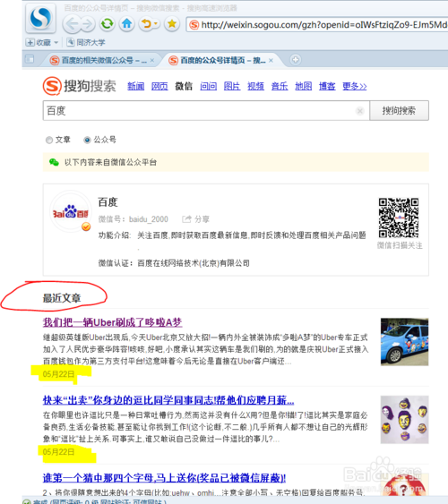Open the cartoon faces article thumbnail
The height and width of the screenshot is (504, 448).
pyautogui.click(x=405, y=420)
